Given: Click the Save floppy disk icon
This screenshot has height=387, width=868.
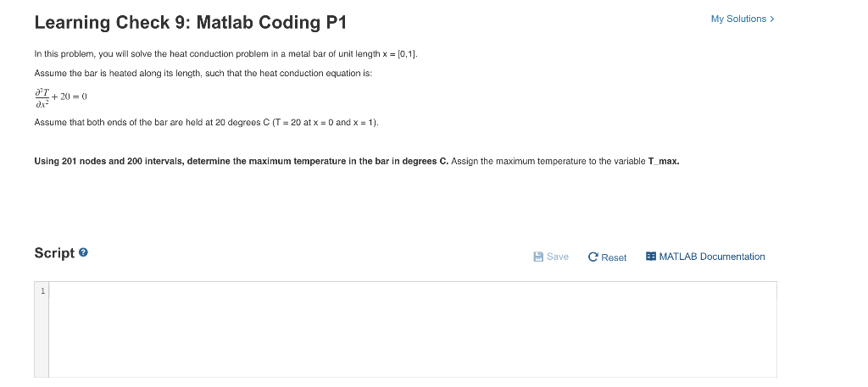Looking at the screenshot, I should (538, 257).
